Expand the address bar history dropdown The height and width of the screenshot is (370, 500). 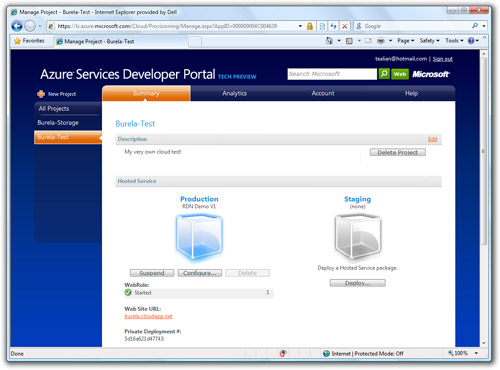(x=300, y=26)
